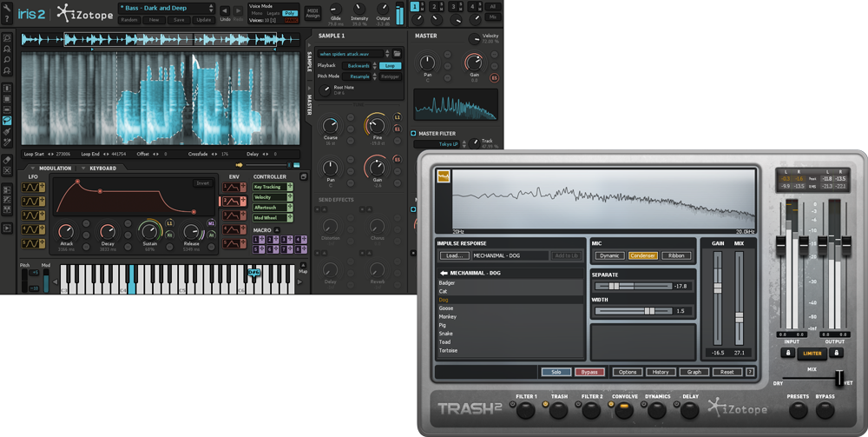This screenshot has width=868, height=437.
Task: Open the sample file folder browser icon
Action: click(397, 54)
